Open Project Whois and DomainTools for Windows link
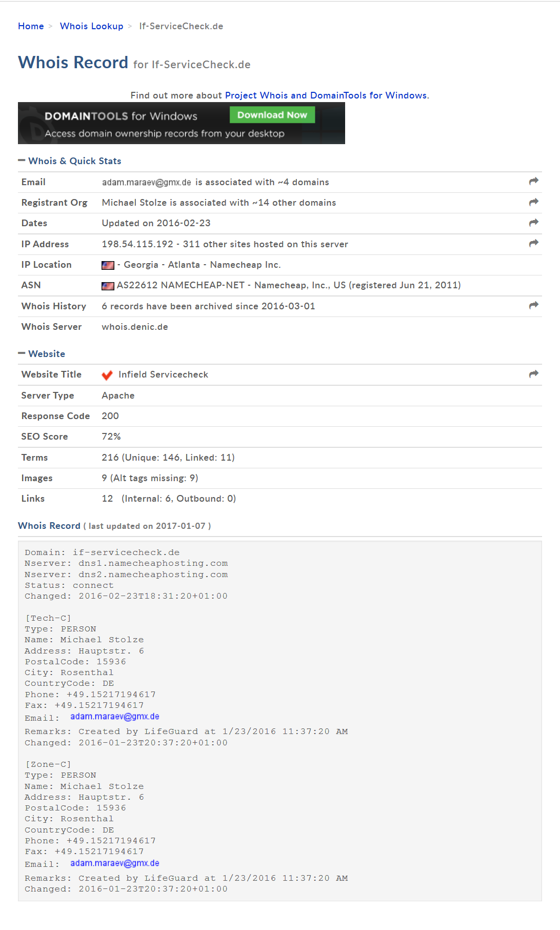Viewport: 560px width, 930px height. click(326, 95)
